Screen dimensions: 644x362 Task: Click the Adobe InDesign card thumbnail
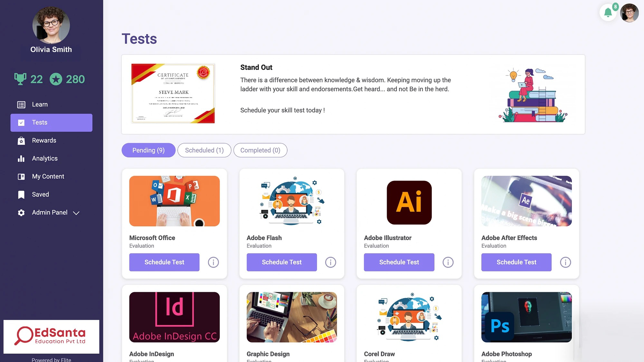pos(174,317)
